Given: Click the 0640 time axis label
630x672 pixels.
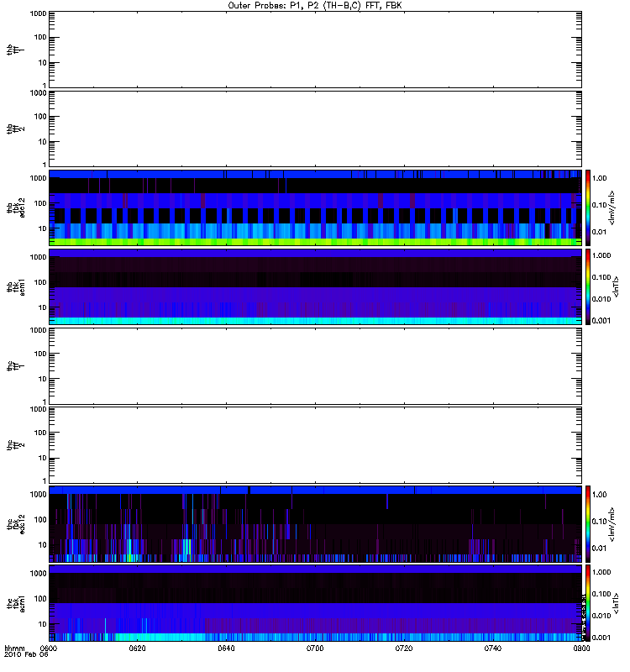Looking at the screenshot, I should click(x=226, y=648).
